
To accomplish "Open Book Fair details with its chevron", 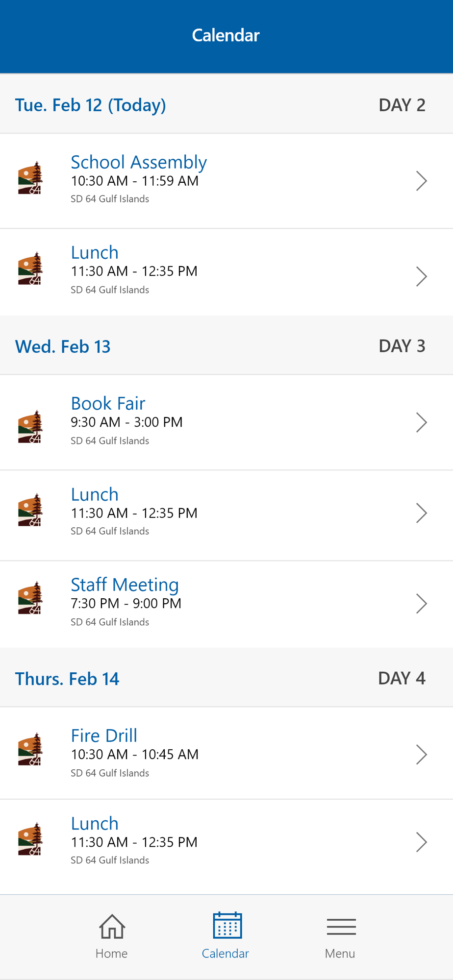I will (421, 422).
